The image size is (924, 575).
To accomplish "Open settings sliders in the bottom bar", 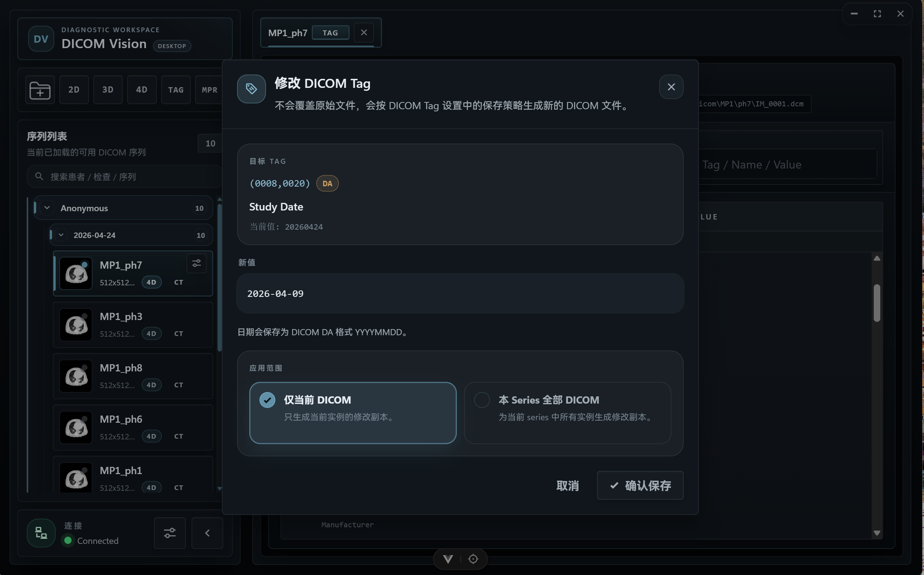I will tap(170, 533).
